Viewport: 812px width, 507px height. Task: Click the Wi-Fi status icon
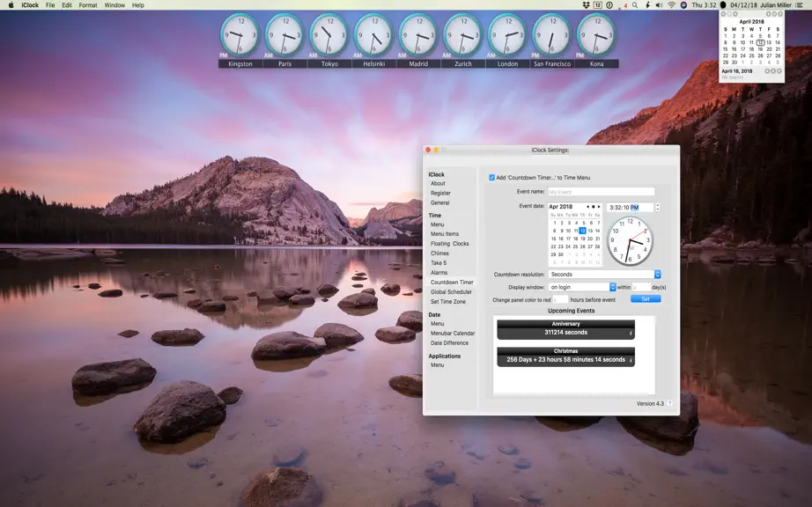pyautogui.click(x=671, y=5)
